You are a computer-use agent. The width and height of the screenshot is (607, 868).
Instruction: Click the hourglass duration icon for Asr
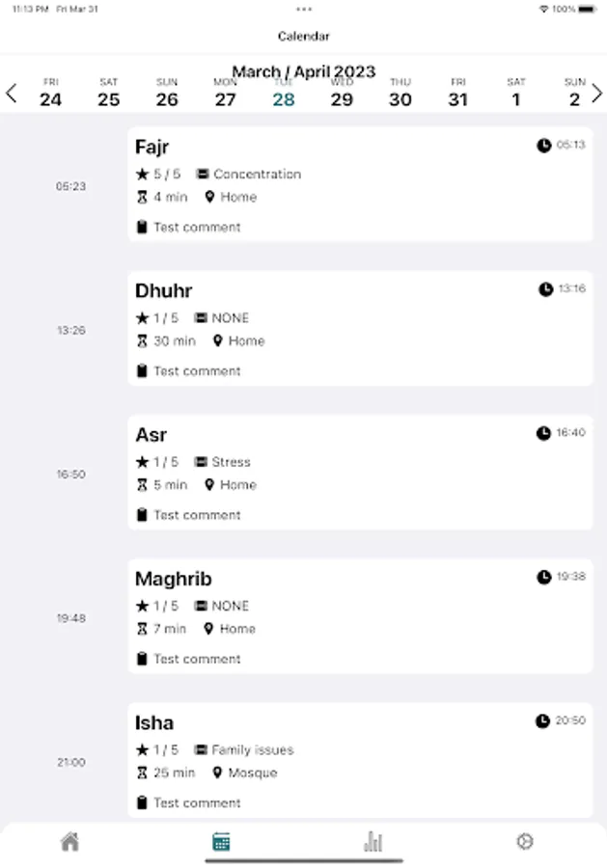(142, 485)
